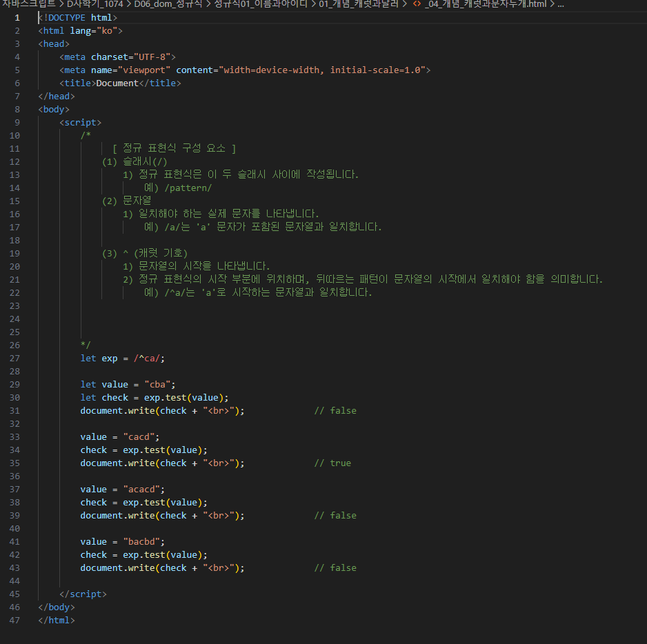Open the D06_dom_정규식 breadcrumb folder
This screenshot has height=644, width=647.
168,4
